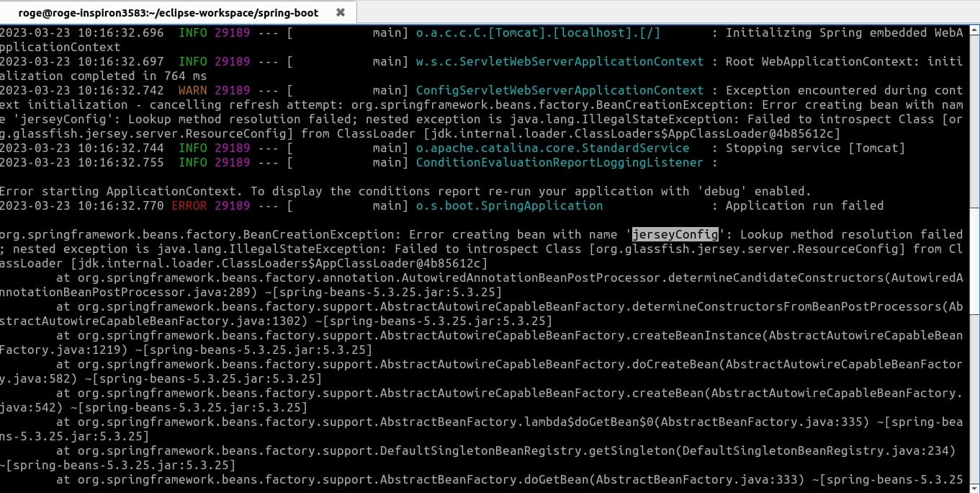
Task: Click the highlighted 'jerseyConfig' text
Action: click(675, 234)
